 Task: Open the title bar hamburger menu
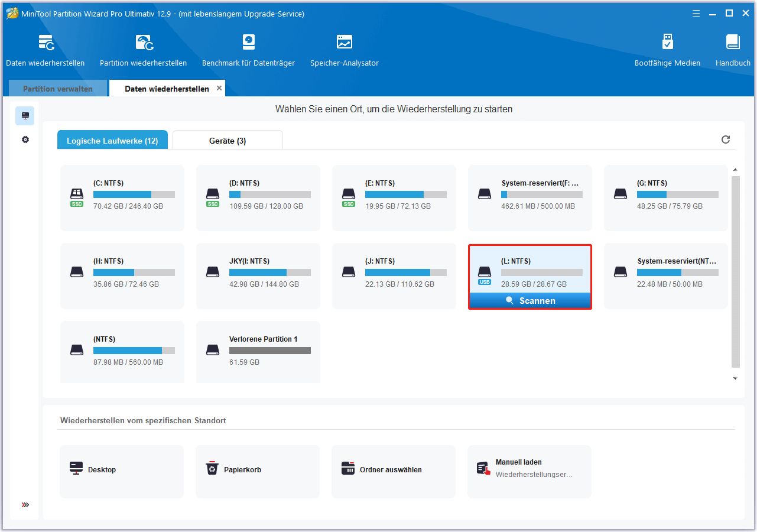697,13
